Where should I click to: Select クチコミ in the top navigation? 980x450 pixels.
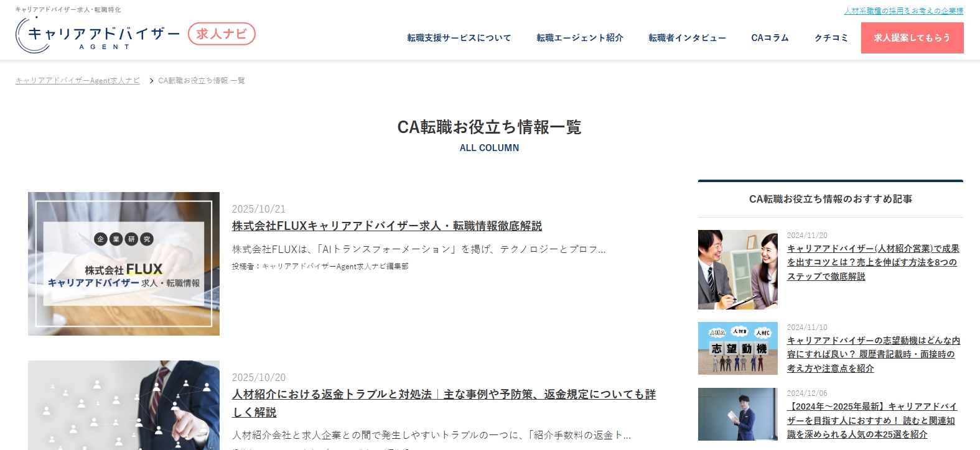(831, 38)
